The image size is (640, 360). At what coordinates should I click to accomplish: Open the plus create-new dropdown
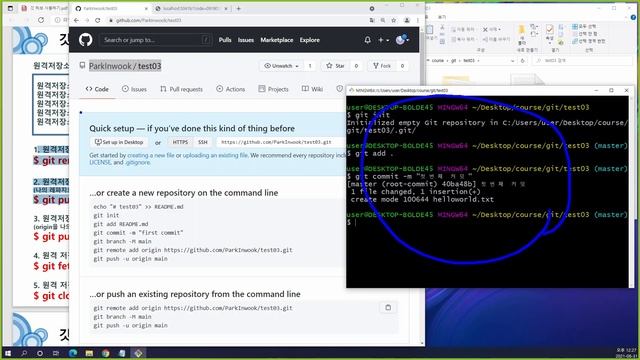coord(383,40)
